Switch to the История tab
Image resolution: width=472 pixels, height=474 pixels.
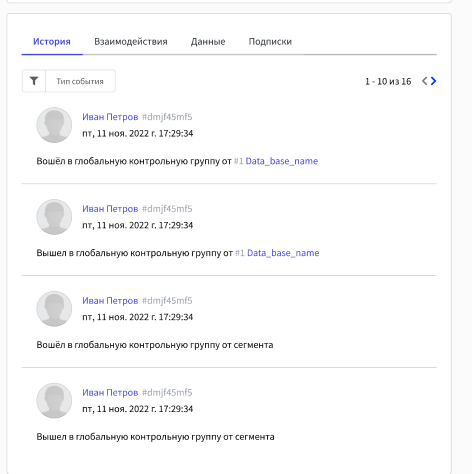point(52,42)
